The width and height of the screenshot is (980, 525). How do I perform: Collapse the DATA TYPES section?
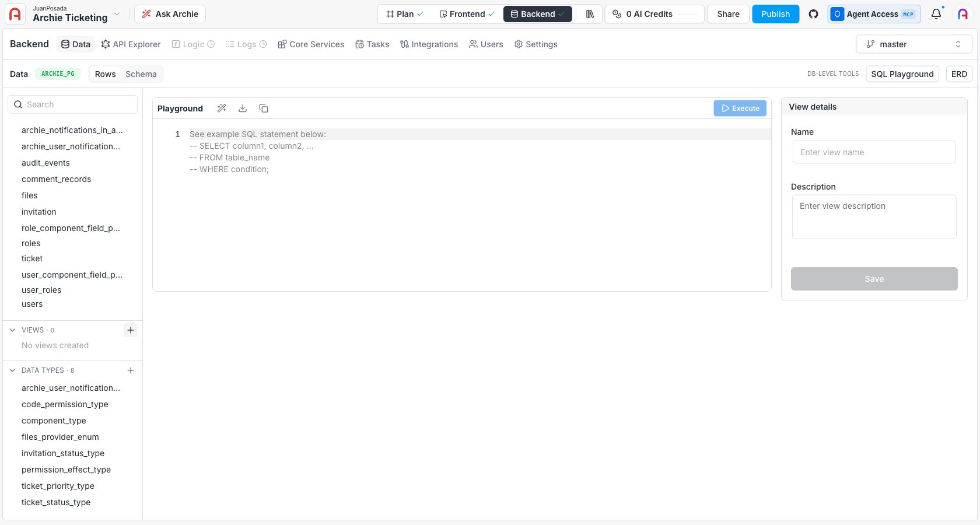click(x=12, y=370)
